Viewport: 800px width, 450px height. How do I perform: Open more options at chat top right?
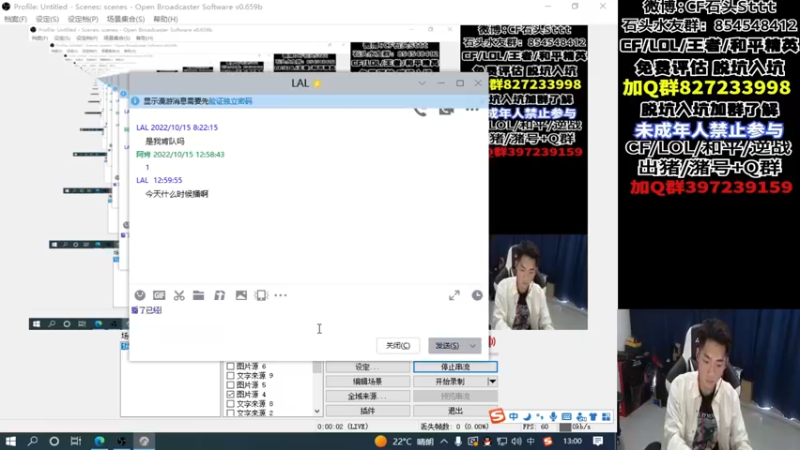click(472, 109)
